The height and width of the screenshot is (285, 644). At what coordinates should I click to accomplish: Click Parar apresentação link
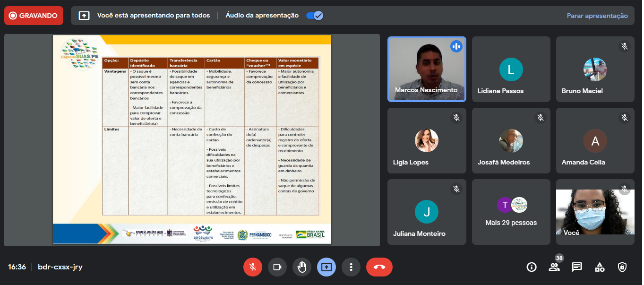pos(597,16)
